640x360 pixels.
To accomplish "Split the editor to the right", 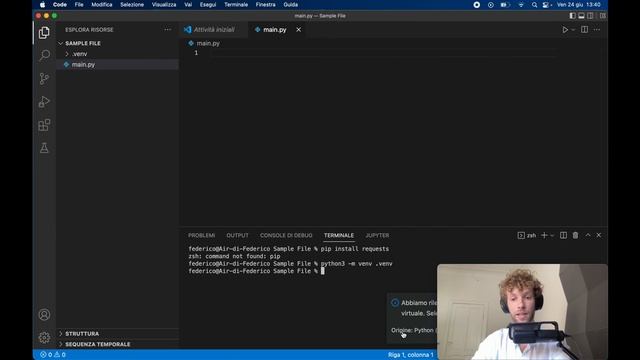I will [584, 30].
